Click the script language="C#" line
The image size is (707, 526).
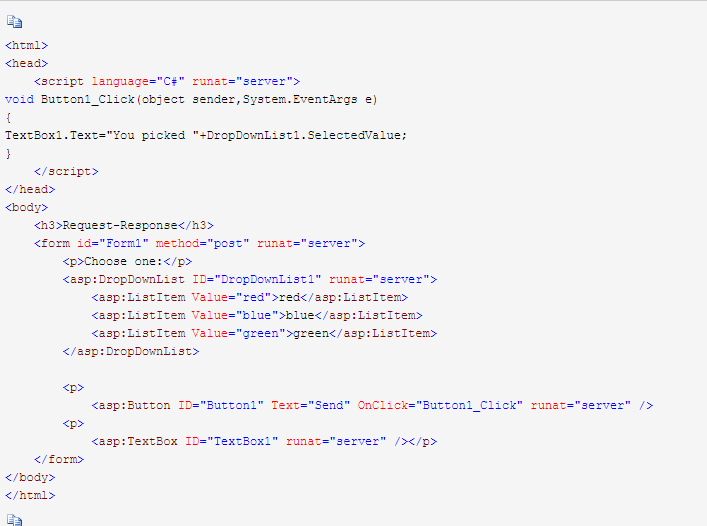tap(167, 82)
